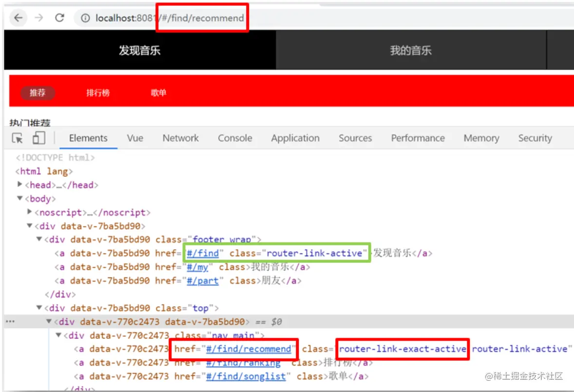574x392 pixels.
Task: Expand the head node in the DOM tree
Action: [x=20, y=184]
